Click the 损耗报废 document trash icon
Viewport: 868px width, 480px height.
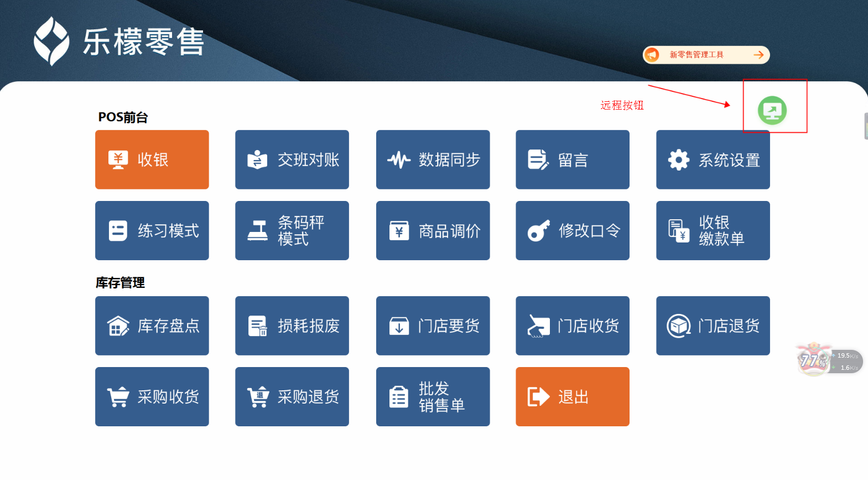point(258,326)
